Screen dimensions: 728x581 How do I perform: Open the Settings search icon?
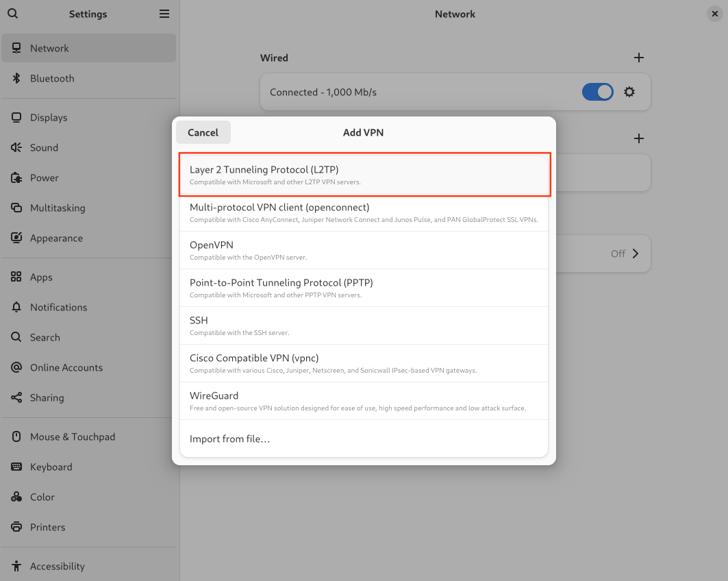click(13, 14)
